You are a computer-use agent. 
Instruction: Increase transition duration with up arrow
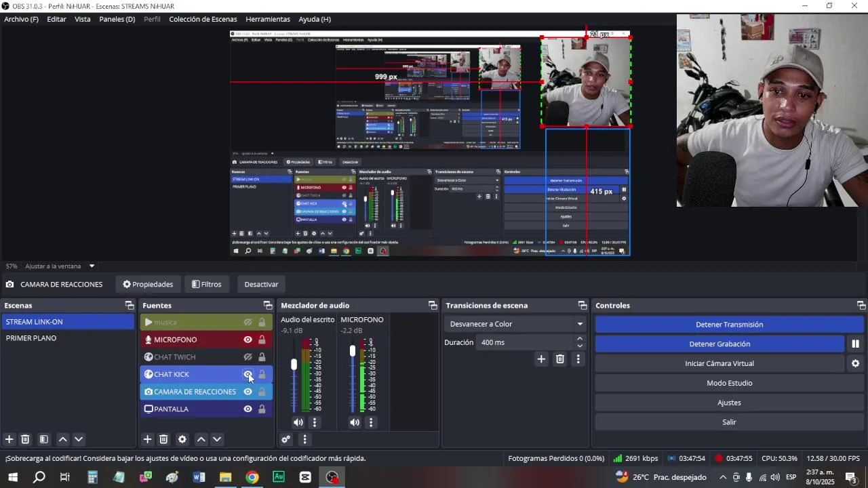tap(580, 338)
